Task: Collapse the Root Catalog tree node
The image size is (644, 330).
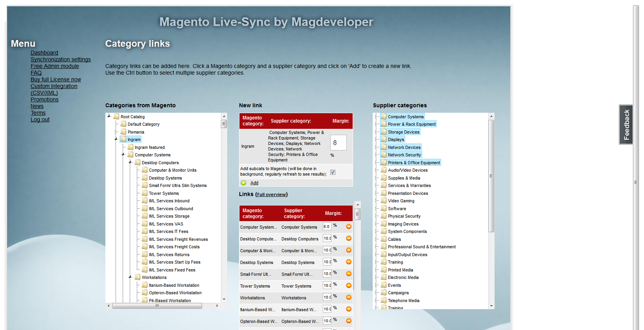Action: coord(109,116)
